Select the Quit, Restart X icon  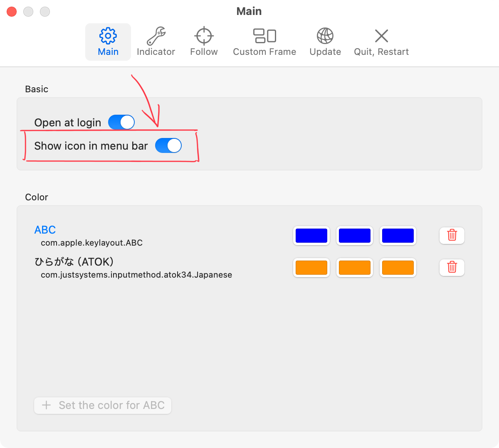[x=381, y=36]
